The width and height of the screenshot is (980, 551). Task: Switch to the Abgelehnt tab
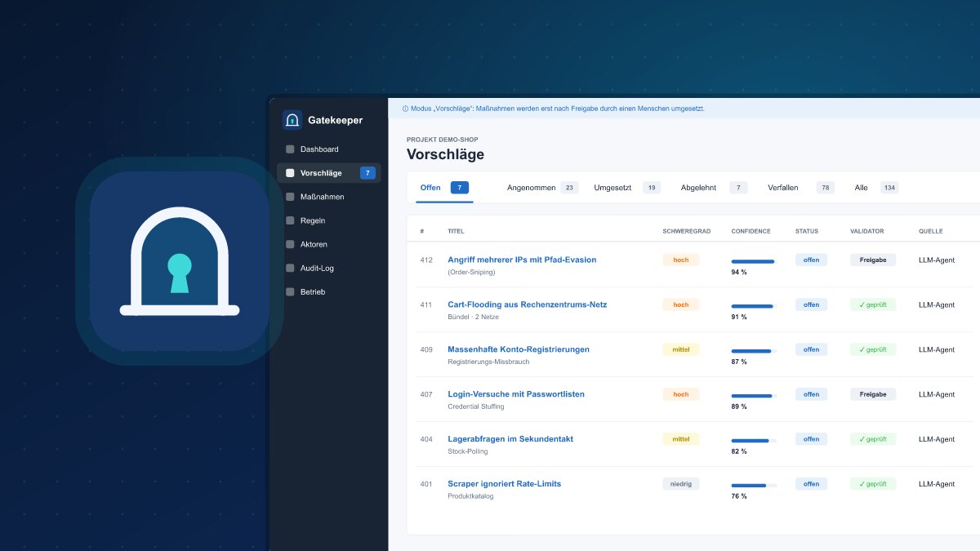point(714,188)
